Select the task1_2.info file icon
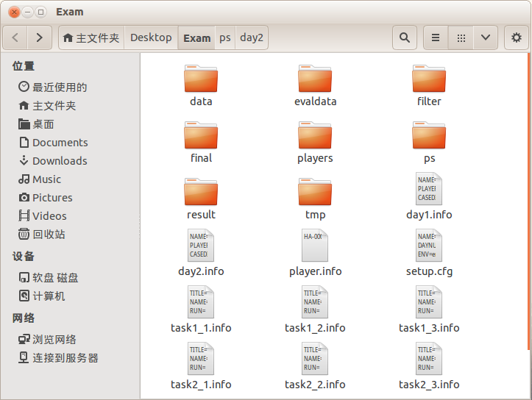Viewport: 532px width, 400px height. [x=315, y=303]
